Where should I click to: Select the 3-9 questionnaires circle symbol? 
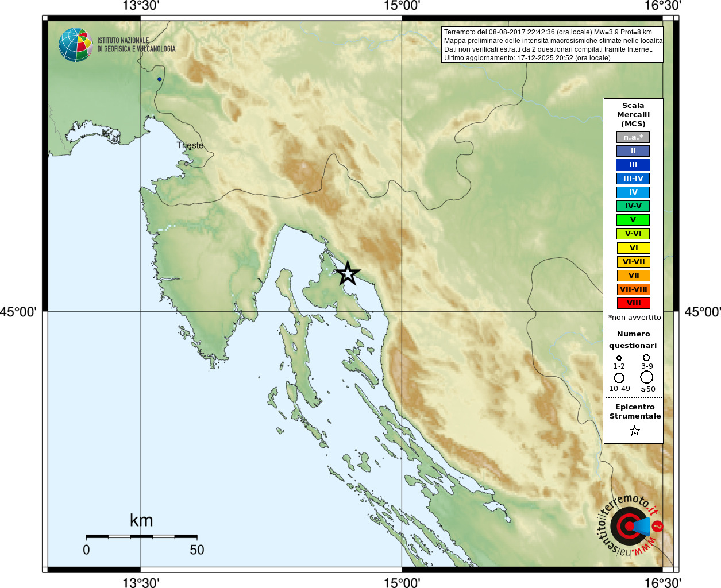click(646, 358)
